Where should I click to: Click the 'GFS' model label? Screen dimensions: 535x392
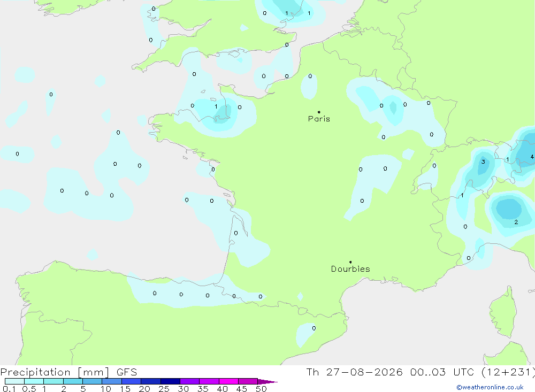pyautogui.click(x=127, y=372)
